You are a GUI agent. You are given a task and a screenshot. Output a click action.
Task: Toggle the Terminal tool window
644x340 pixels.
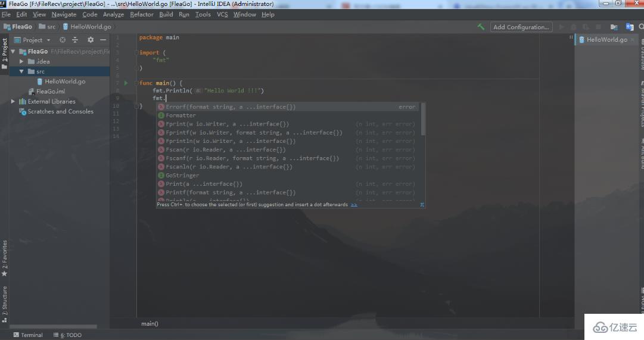click(x=28, y=335)
